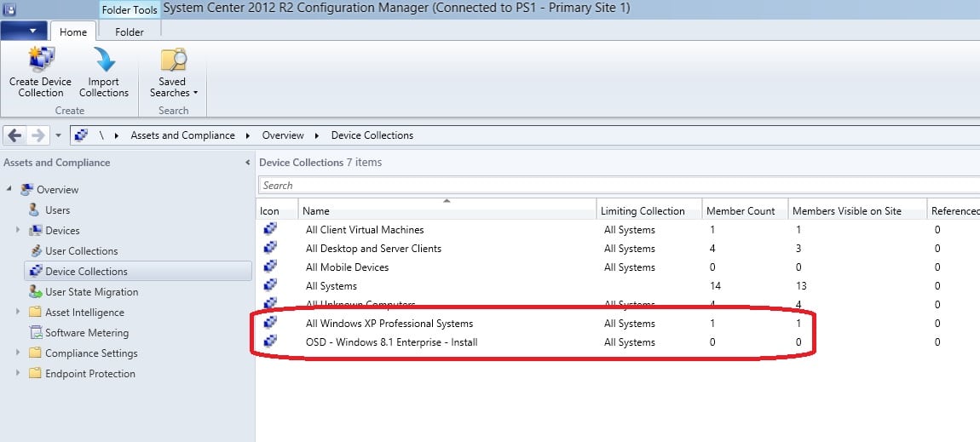Click icon of OSD Windows 8.1 Enterprise row
Viewport: 980px width, 442px height.
pos(270,342)
